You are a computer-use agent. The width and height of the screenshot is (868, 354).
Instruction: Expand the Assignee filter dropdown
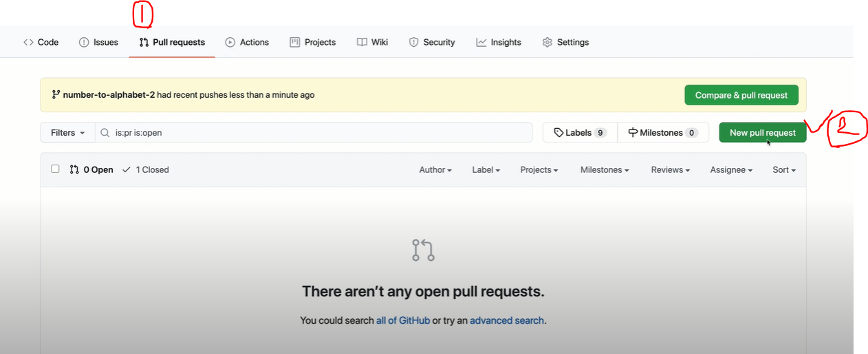731,169
